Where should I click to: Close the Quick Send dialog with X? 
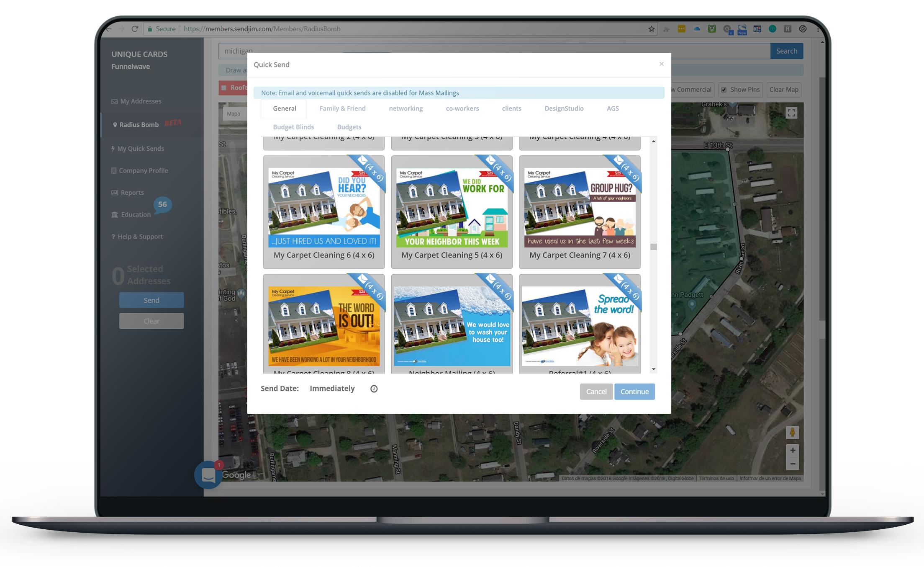tap(662, 64)
